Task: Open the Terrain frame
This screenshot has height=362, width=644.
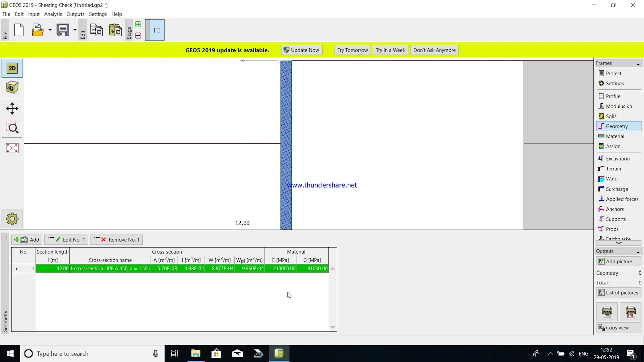Action: pyautogui.click(x=619, y=169)
